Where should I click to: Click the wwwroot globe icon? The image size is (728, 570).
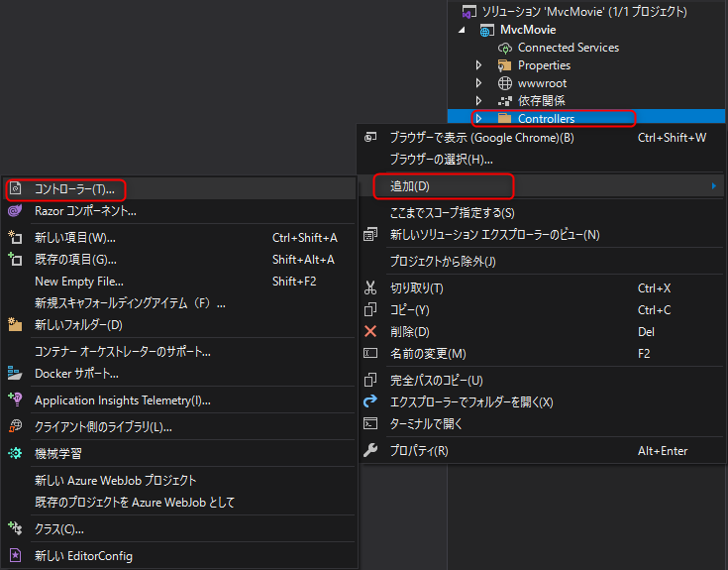click(505, 83)
